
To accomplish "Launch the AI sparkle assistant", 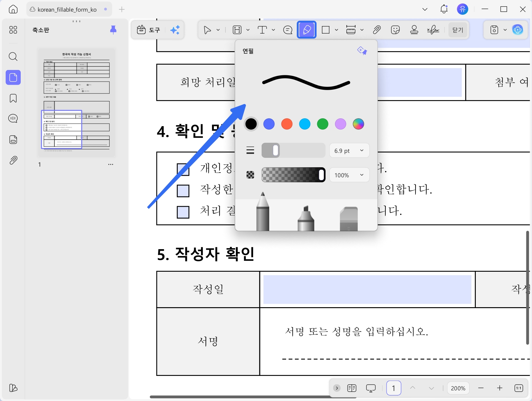I will tap(175, 30).
